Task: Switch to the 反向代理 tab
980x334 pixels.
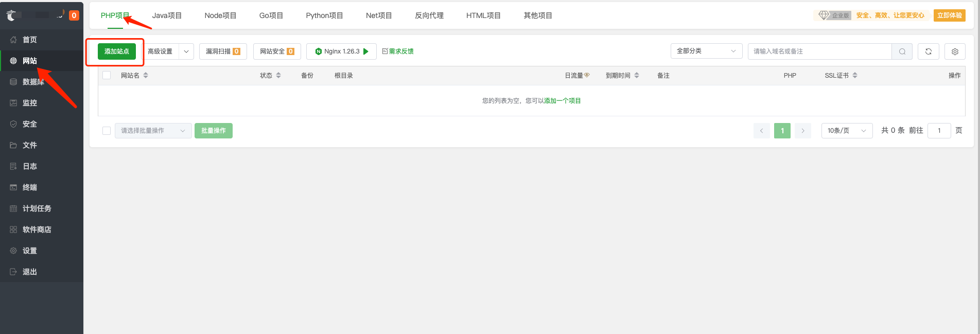Action: pos(429,15)
